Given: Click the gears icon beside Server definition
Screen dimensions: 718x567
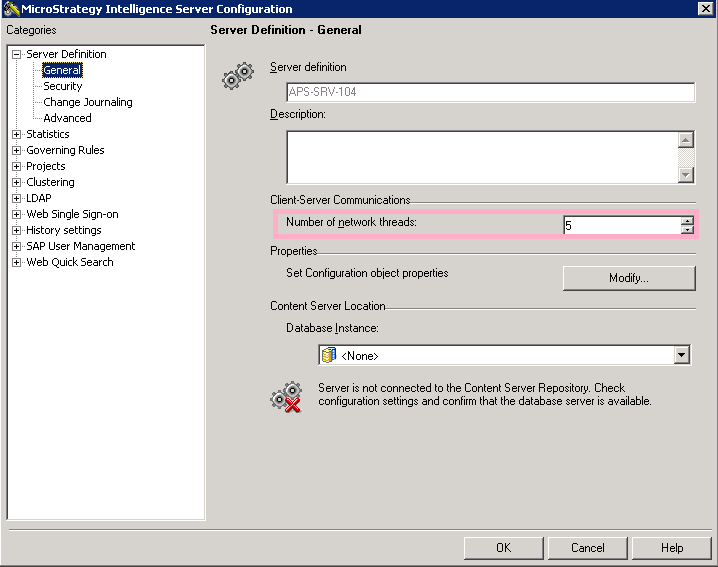Looking at the screenshot, I should coord(237,77).
